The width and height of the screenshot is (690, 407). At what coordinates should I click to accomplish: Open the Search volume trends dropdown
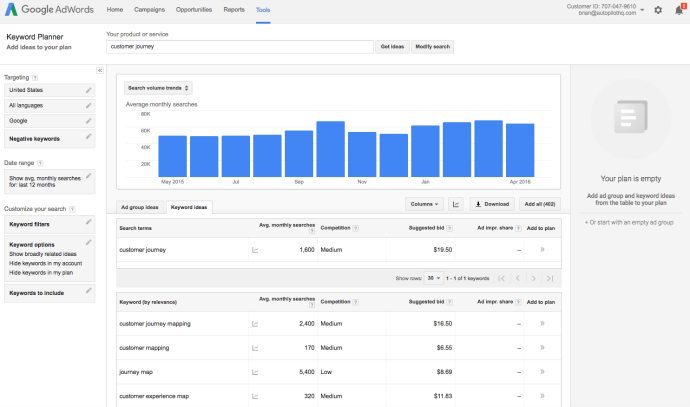158,88
